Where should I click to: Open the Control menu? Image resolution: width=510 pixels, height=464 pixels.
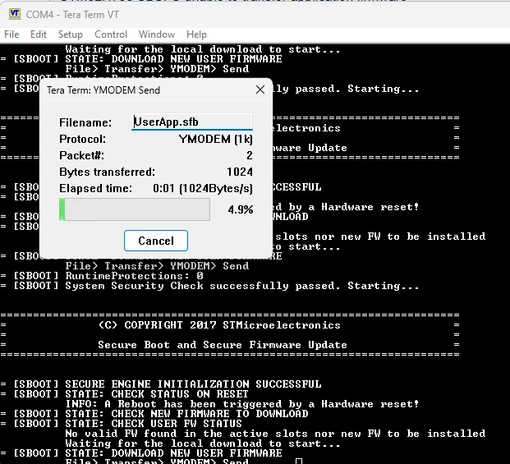pyautogui.click(x=111, y=34)
